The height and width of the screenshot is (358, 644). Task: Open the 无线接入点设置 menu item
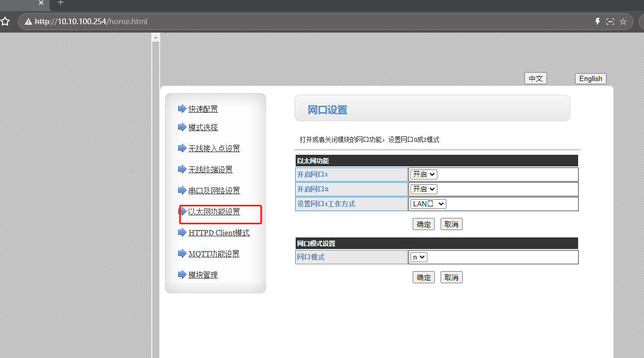214,148
